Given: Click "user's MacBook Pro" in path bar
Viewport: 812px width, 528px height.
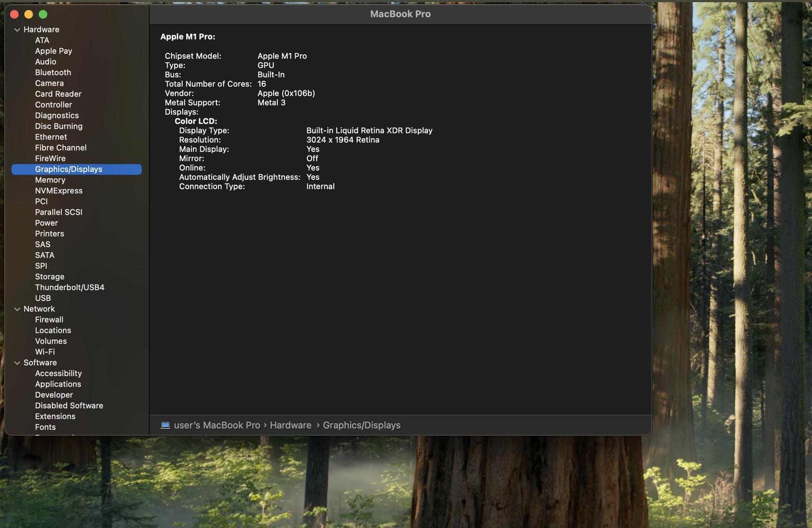Looking at the screenshot, I should [x=217, y=425].
